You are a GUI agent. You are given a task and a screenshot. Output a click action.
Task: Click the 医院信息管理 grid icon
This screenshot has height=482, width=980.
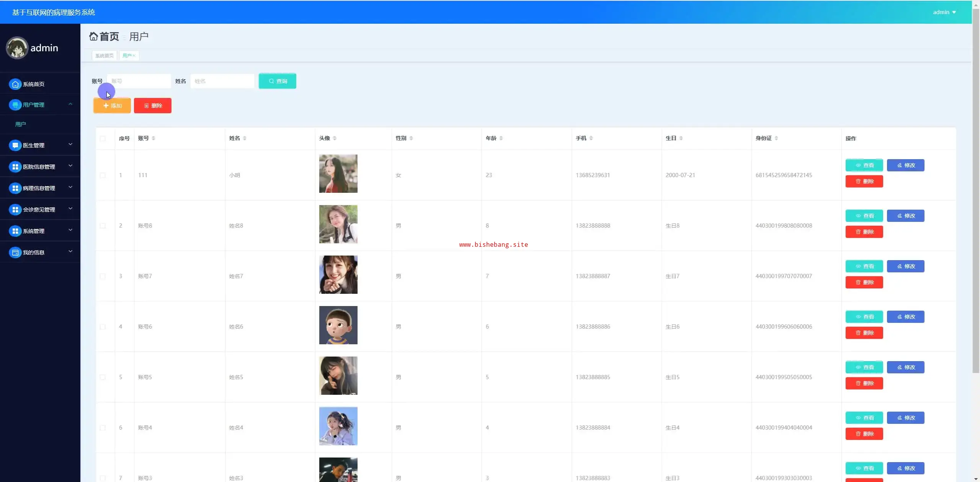click(x=15, y=167)
